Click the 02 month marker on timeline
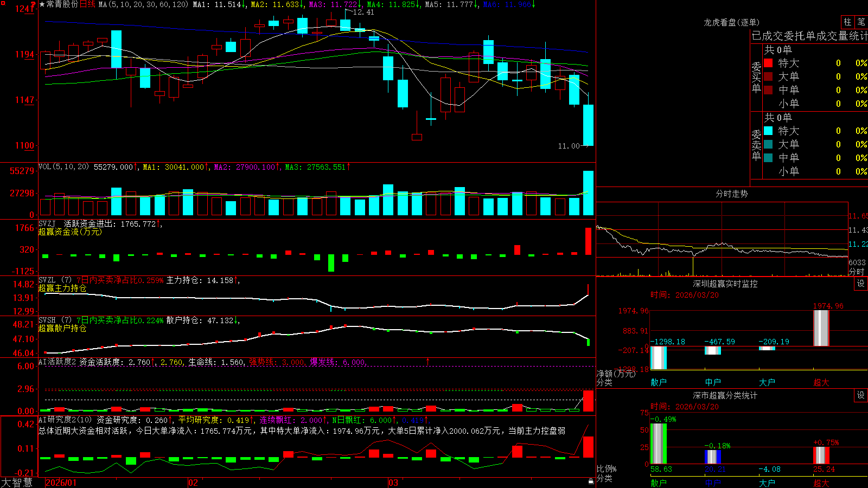 (193, 483)
